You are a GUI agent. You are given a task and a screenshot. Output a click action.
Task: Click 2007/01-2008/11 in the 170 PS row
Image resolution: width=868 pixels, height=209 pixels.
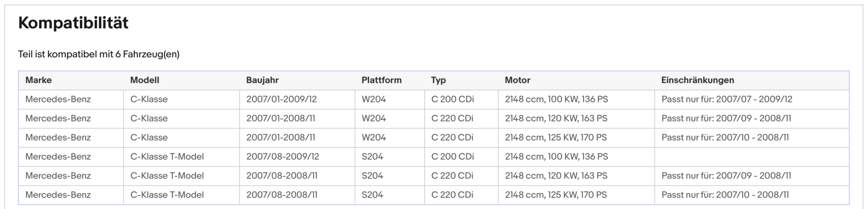281,138
